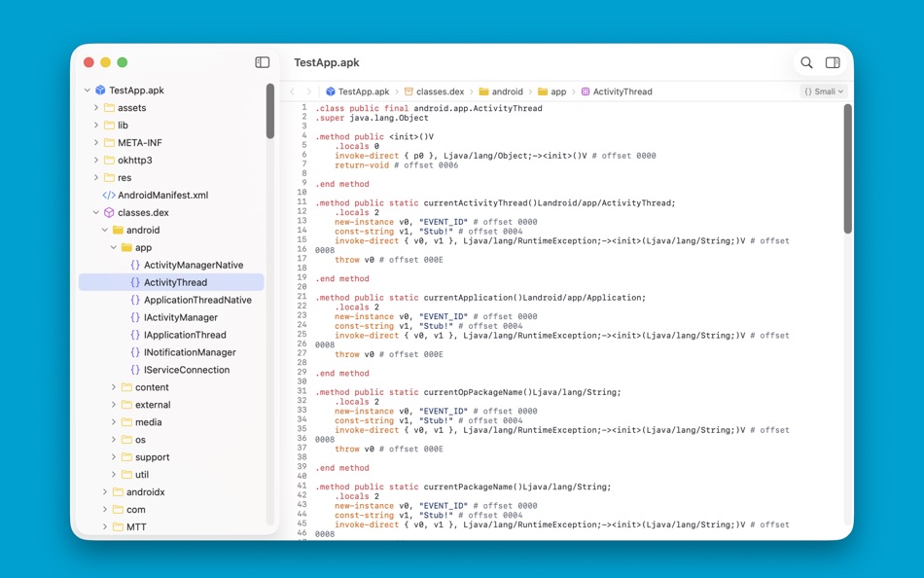Collapse the android package chevron
This screenshot has height=578, width=924.
coord(105,230)
